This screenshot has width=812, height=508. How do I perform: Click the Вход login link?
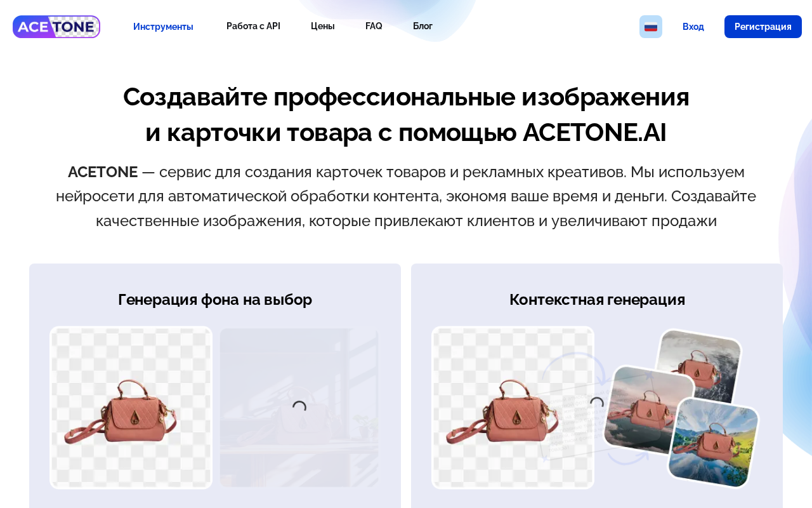693,27
